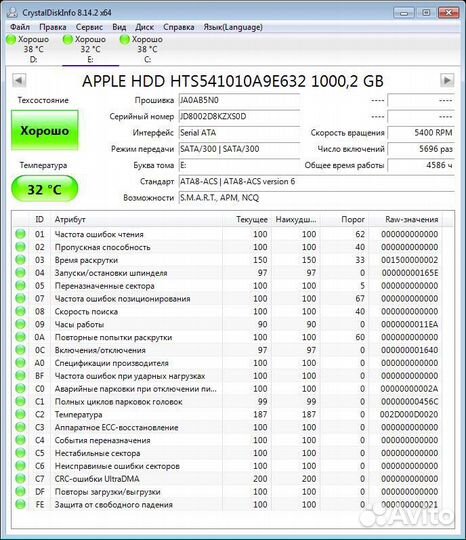Open the Сервис menu
466x540 pixels.
click(89, 27)
